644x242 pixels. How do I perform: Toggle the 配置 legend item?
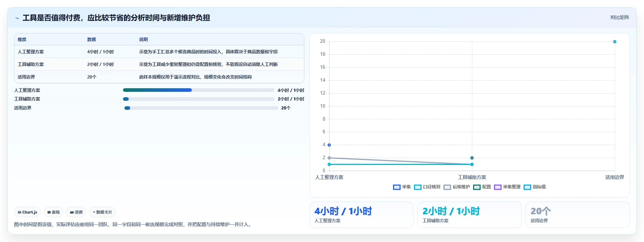[482, 187]
